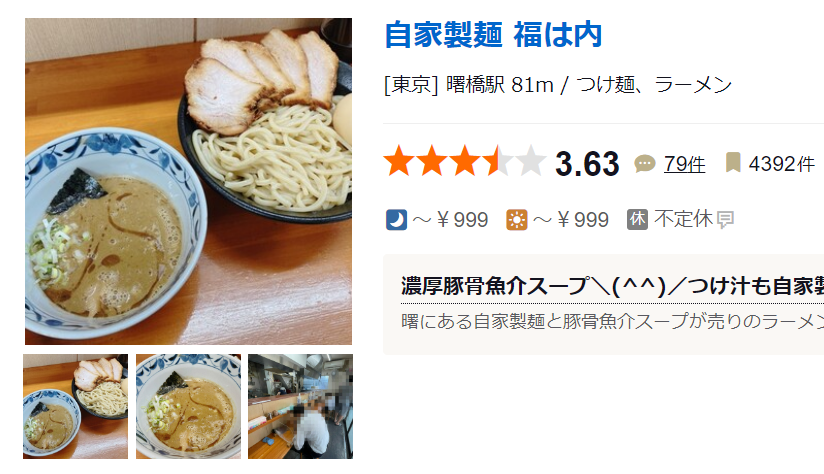Select the tsukemen with noodles thumbnail
The image size is (824, 474).
click(x=75, y=406)
